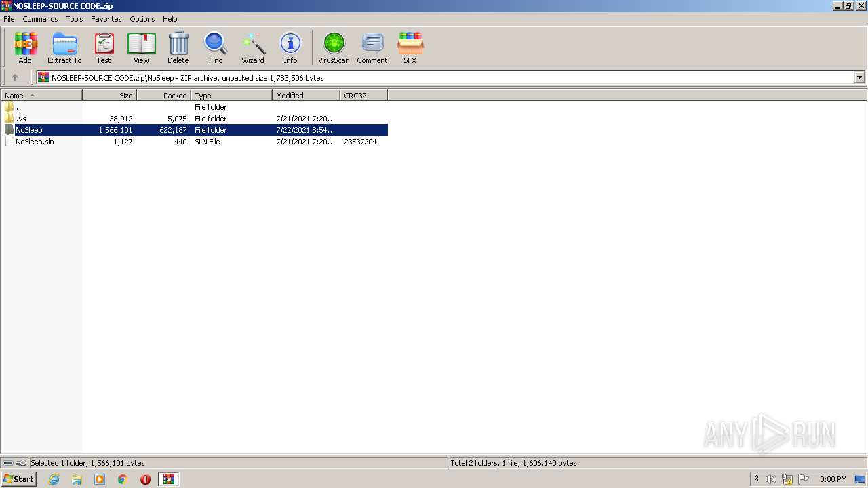The width and height of the screenshot is (868, 488).
Task: Open the File menu
Action: (9, 19)
